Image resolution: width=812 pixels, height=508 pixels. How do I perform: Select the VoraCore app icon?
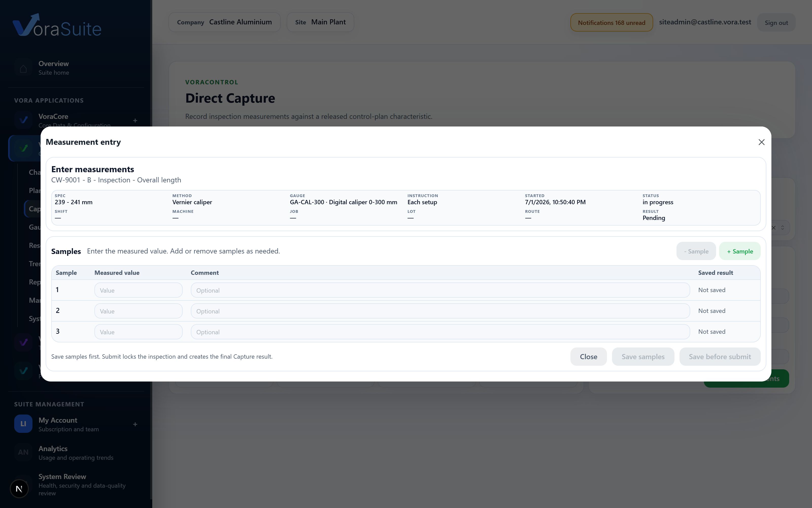[x=23, y=120]
